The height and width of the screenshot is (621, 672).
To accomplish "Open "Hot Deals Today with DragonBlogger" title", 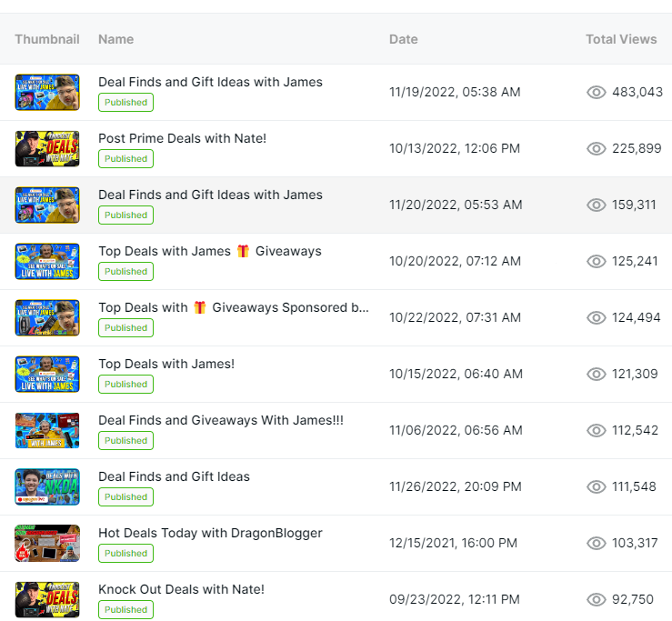I will click(x=210, y=533).
